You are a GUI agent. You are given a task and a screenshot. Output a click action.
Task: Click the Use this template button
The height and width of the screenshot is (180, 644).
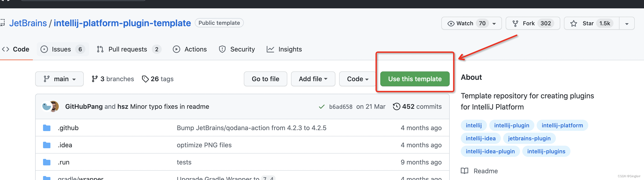(x=415, y=79)
